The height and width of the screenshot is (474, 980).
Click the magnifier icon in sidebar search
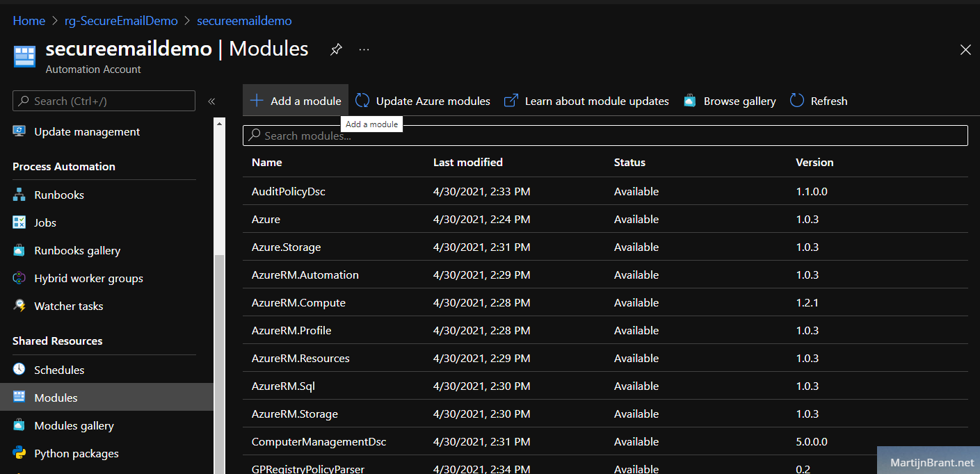tap(24, 101)
